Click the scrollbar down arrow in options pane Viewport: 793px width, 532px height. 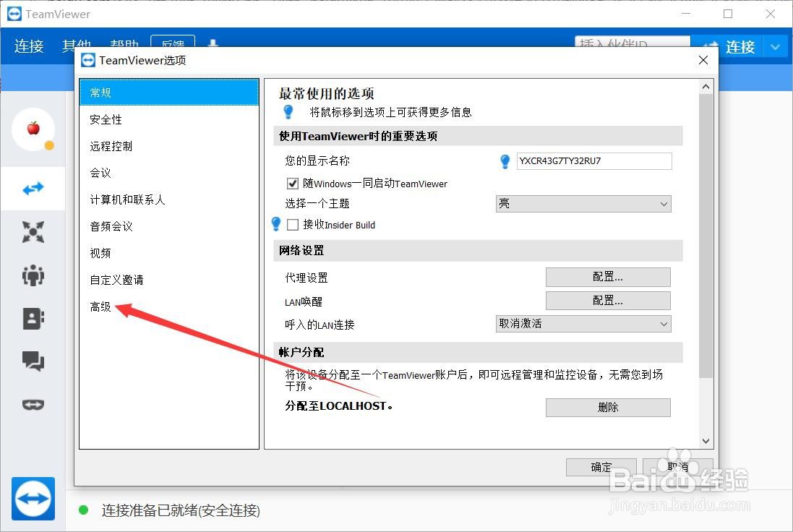click(706, 441)
